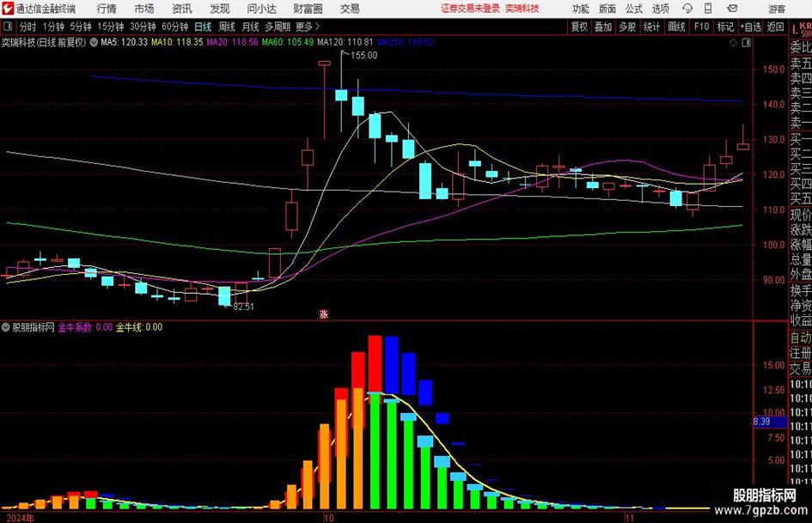Open the customer service headset icon
The height and width of the screenshot is (523, 812).
click(687, 9)
